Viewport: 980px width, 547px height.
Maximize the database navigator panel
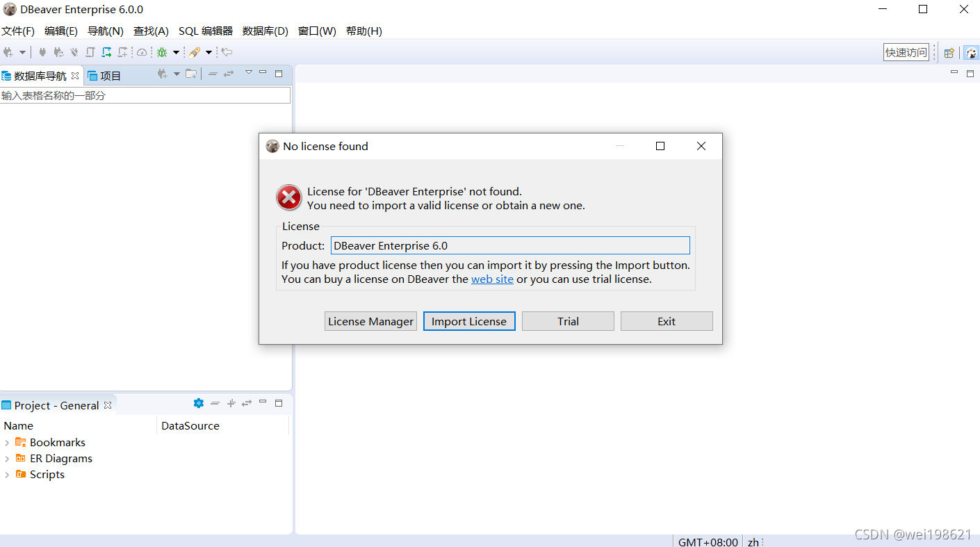coord(279,73)
